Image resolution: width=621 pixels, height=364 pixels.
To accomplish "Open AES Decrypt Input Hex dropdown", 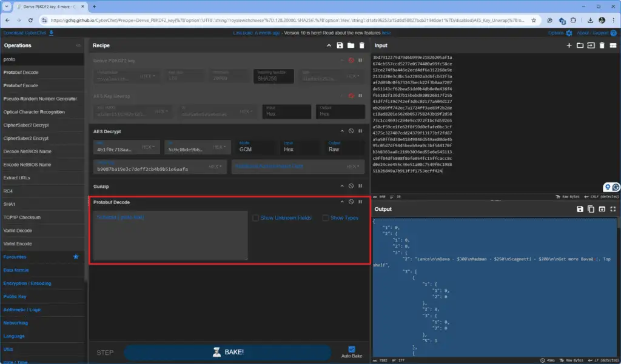I will (299, 147).
